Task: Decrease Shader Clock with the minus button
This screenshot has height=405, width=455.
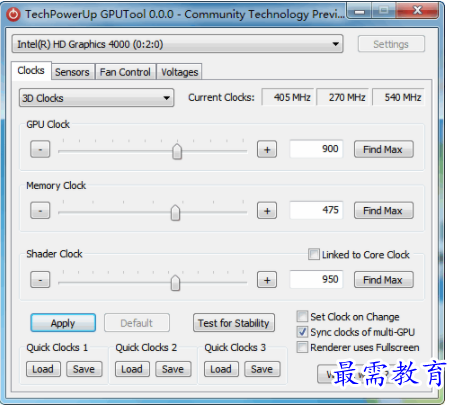Action: [40, 280]
